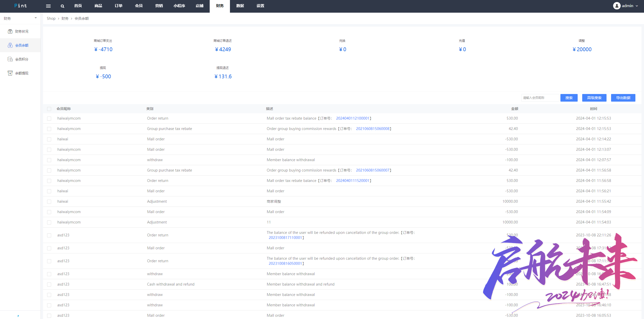Select the 财务 top menu tab
The width and height of the screenshot is (644, 319).
[220, 6]
